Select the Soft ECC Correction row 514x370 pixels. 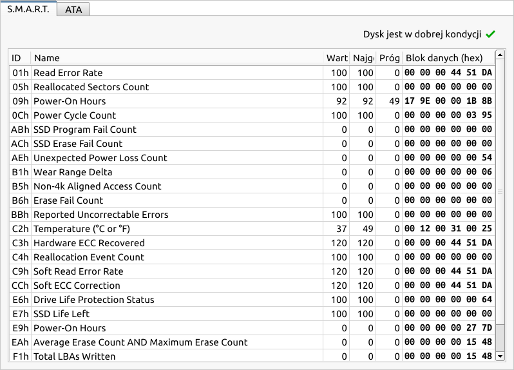tap(252, 285)
